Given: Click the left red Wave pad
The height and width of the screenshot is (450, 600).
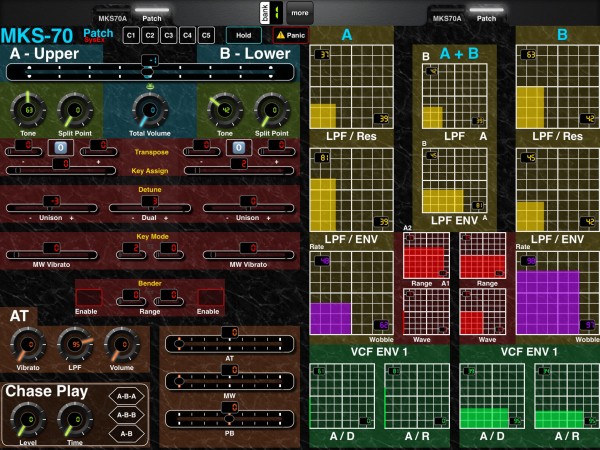Looking at the screenshot, I should (x=426, y=311).
